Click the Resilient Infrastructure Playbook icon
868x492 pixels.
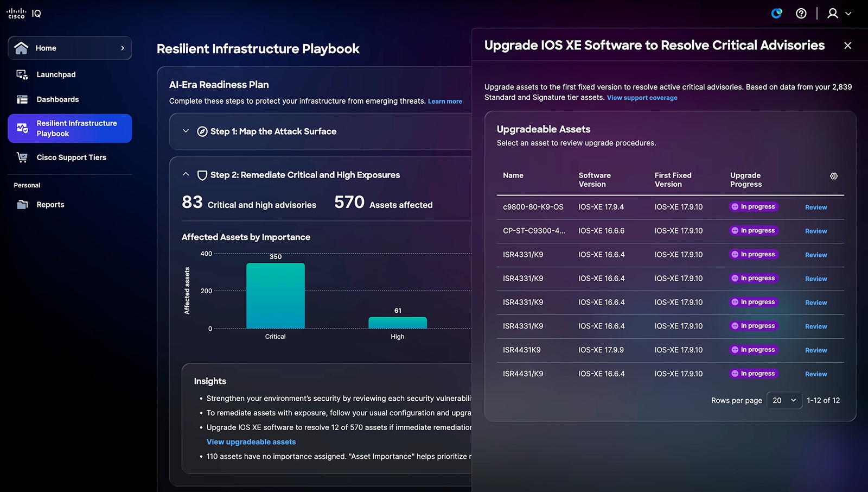point(22,128)
